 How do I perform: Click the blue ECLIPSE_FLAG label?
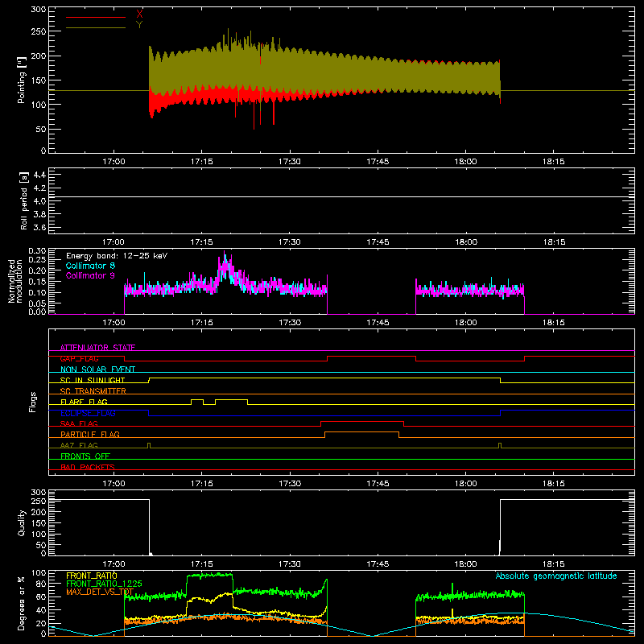click(x=88, y=413)
